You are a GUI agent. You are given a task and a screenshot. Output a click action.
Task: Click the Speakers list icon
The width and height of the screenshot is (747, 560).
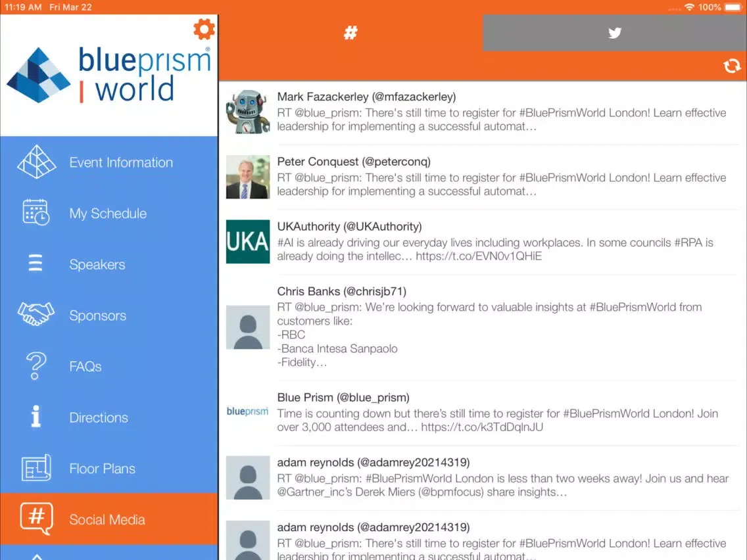coord(36,263)
